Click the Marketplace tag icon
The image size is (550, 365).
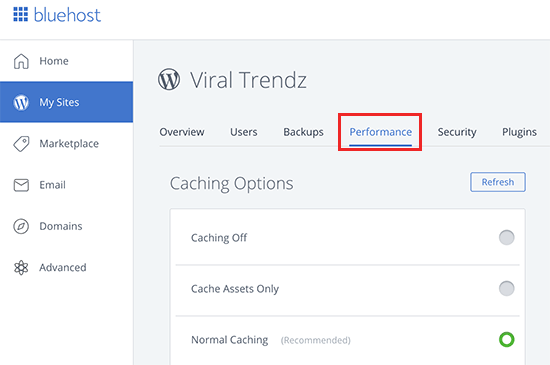click(21, 144)
